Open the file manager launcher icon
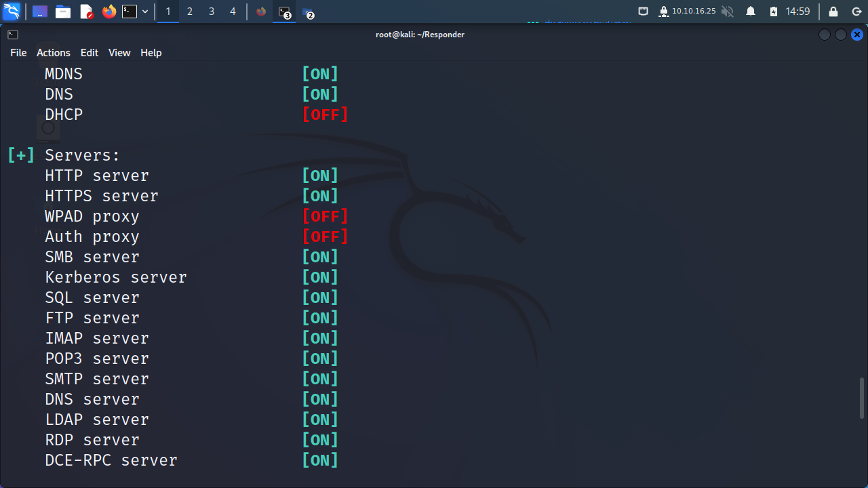This screenshot has height=488, width=868. 63,12
